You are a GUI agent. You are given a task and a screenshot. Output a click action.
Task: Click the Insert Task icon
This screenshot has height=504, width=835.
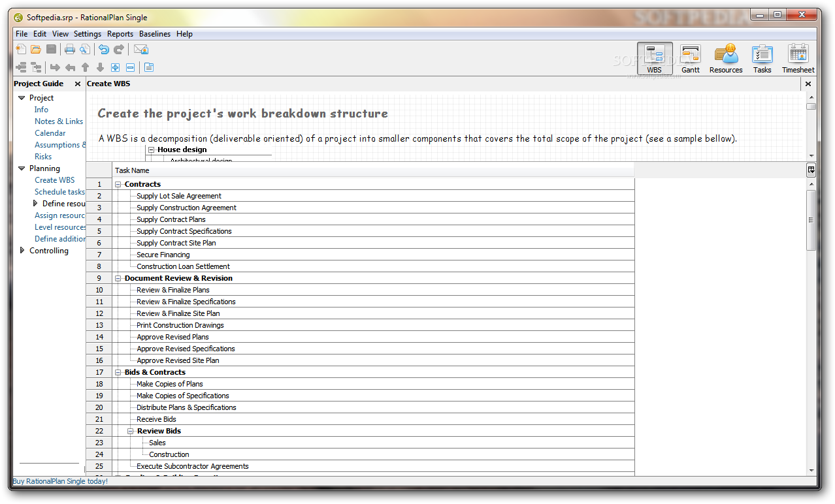coord(21,67)
